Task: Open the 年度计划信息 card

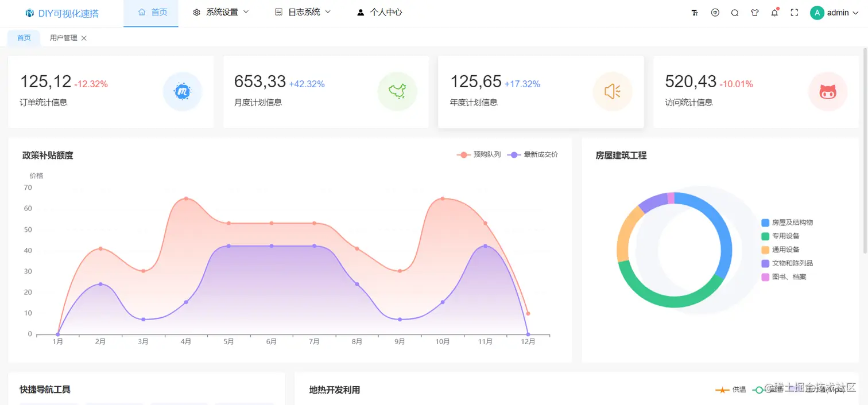Action: coord(541,92)
